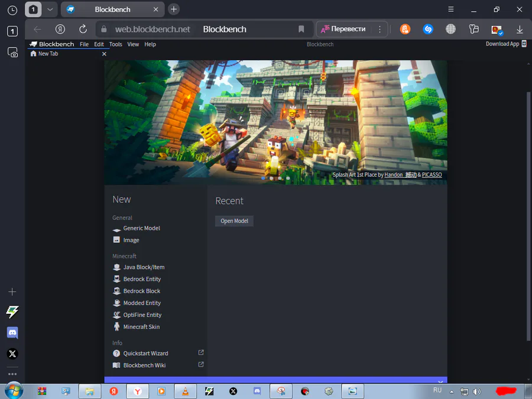
Task: Click the Blockbench logo menu item
Action: click(52, 44)
